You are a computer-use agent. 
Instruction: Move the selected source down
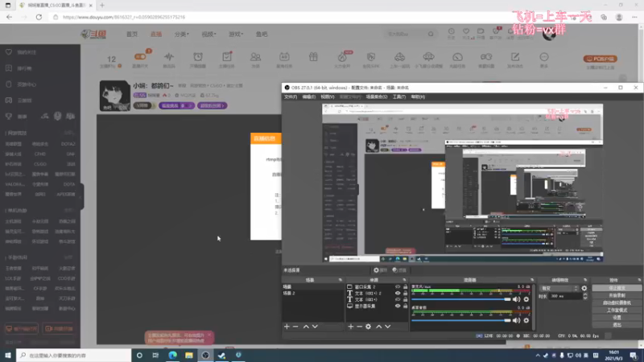(388, 327)
